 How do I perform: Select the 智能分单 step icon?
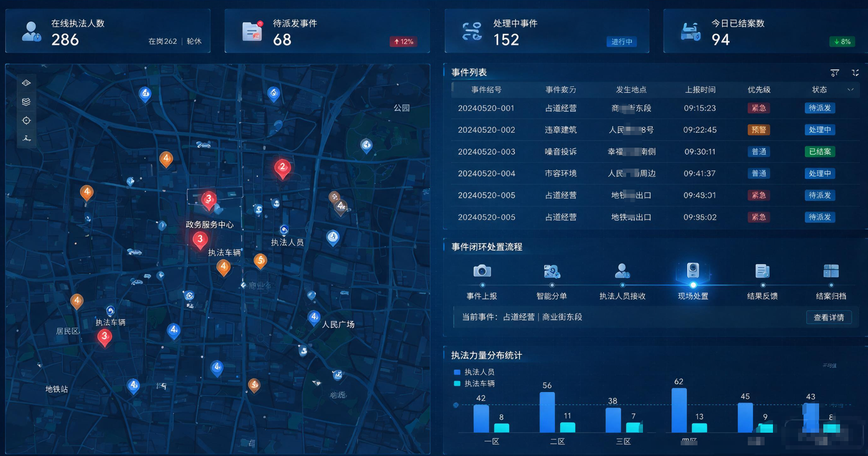552,271
